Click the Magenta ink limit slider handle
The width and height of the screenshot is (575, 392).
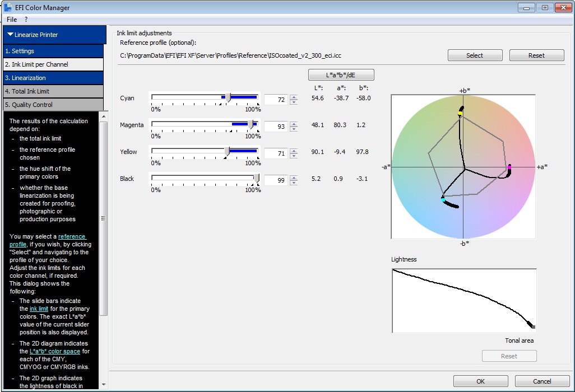pyautogui.click(x=251, y=124)
